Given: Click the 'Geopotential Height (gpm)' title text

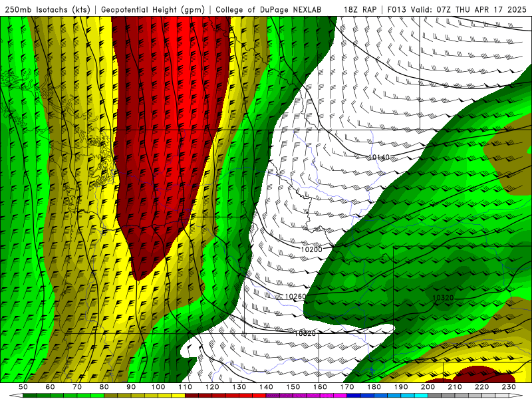Looking at the screenshot, I should click(153, 9).
